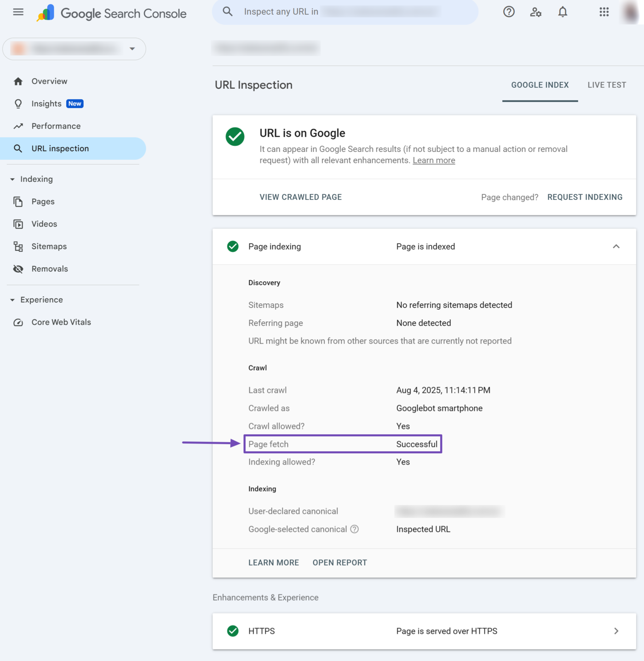Open the hamburger main menu

18,12
